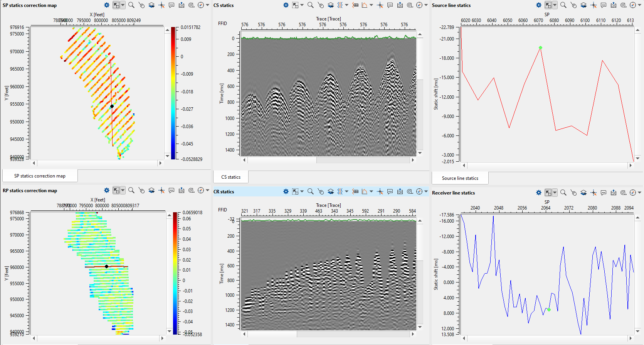644x345 pixels.
Task: Click header table icon in CS statics toolbar
Action: (x=355, y=5)
